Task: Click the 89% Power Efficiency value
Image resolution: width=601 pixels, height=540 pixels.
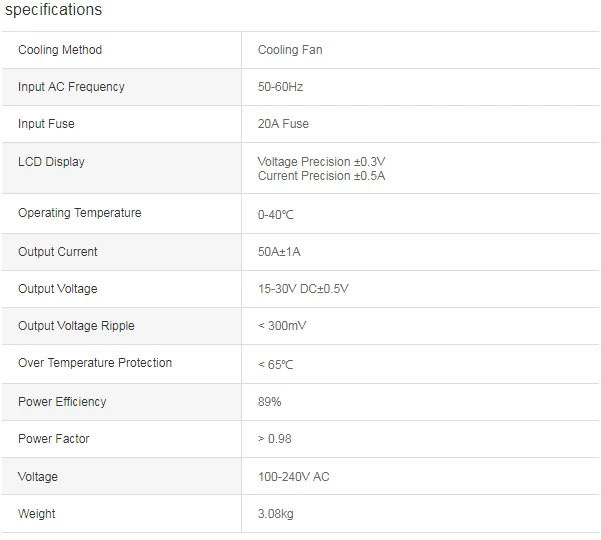Action: click(x=269, y=402)
